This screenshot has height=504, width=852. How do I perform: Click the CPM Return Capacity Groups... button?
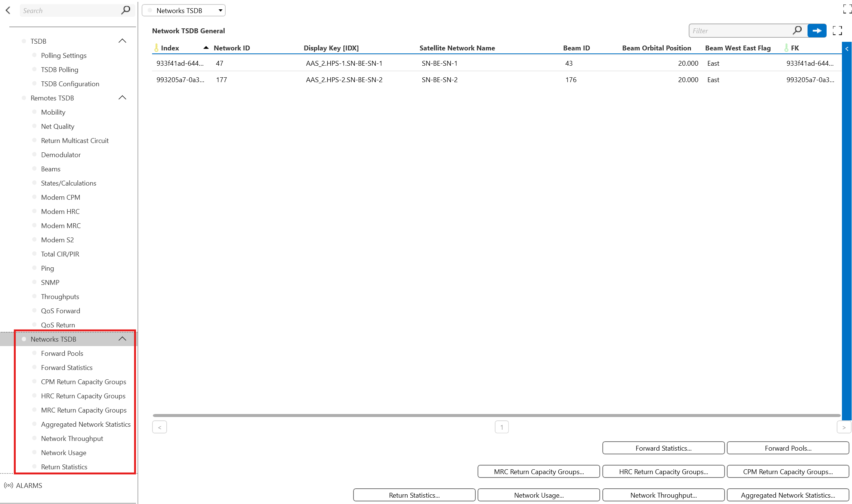pos(788,472)
